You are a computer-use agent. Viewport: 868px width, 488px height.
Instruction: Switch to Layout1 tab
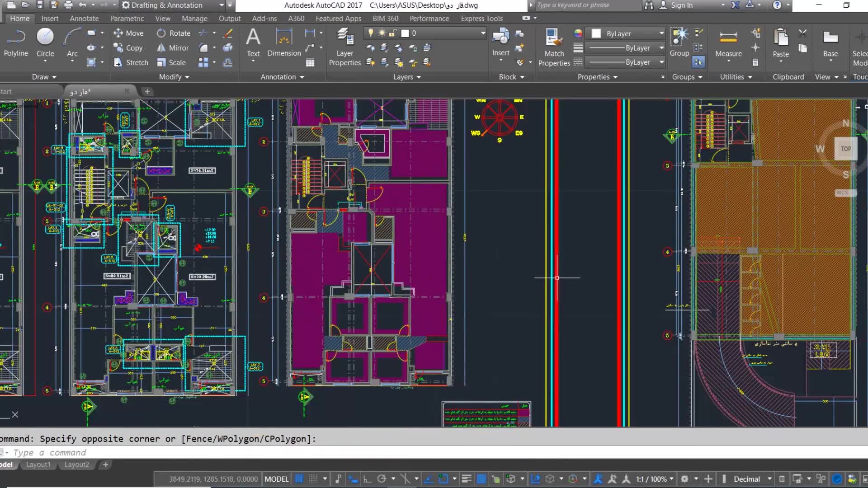[38, 465]
